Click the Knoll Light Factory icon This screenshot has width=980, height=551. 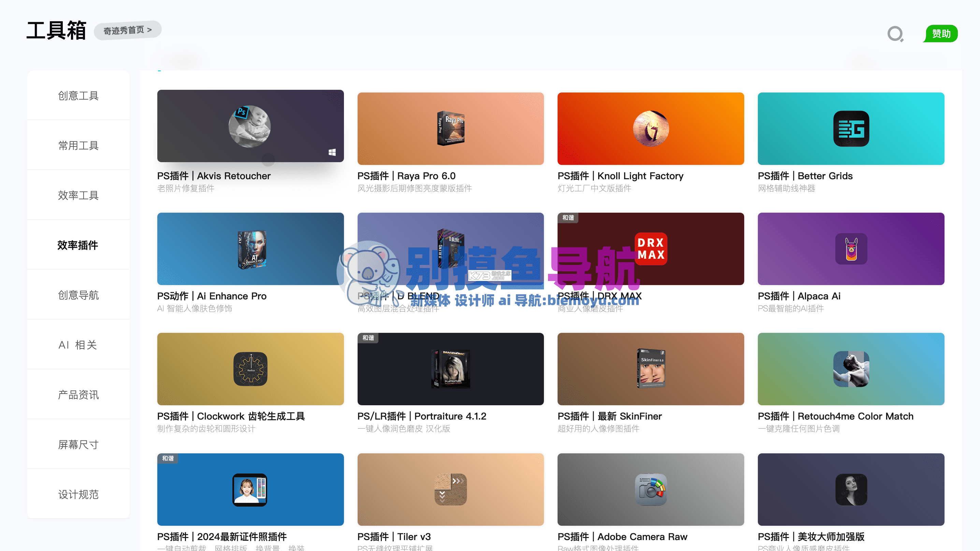pyautogui.click(x=650, y=129)
